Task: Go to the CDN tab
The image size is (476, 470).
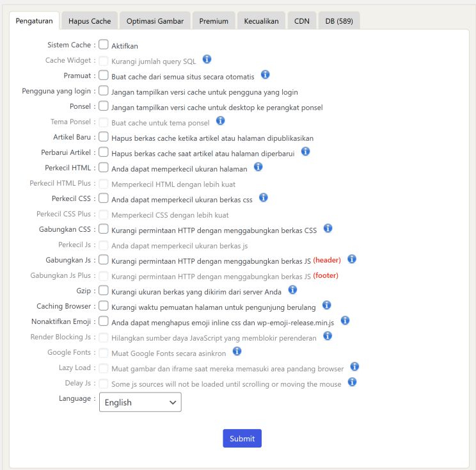Action: coord(301,21)
